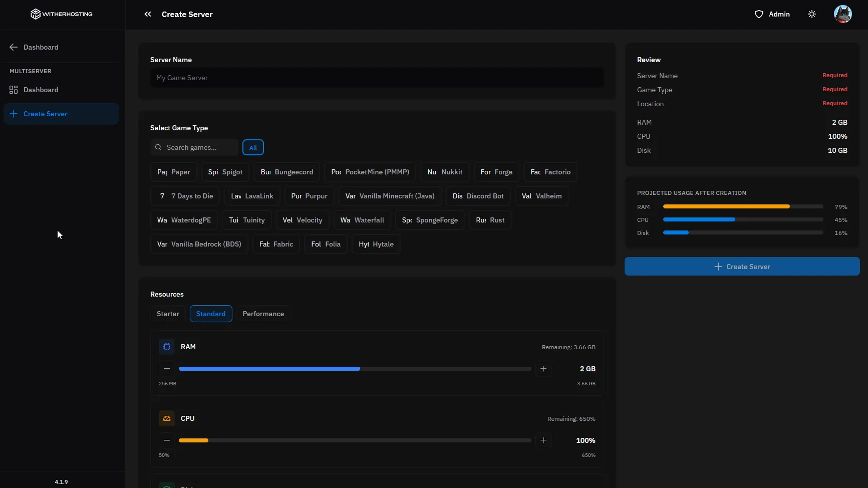The height and width of the screenshot is (488, 868).
Task: Choose Waterfall game type
Action: pos(362,220)
